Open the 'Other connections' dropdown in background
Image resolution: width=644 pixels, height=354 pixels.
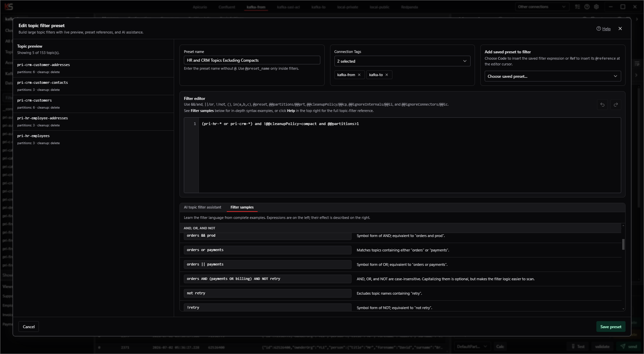[541, 7]
